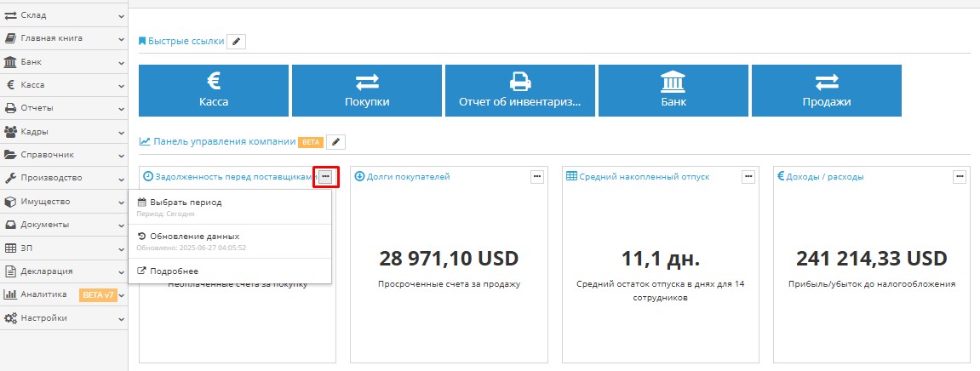
Task: Open the three-dots menu on Средний накопленный отпуск card
Action: point(748,176)
